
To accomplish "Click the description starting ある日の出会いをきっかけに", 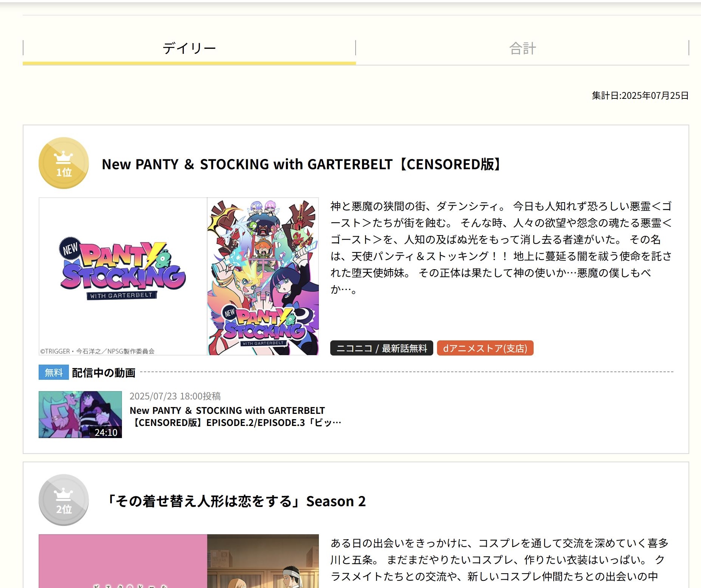I will click(x=499, y=560).
